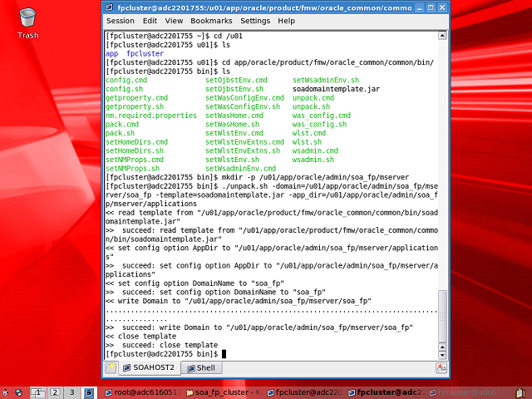
Task: Click the new session icon in the tab bar
Action: coord(111,368)
